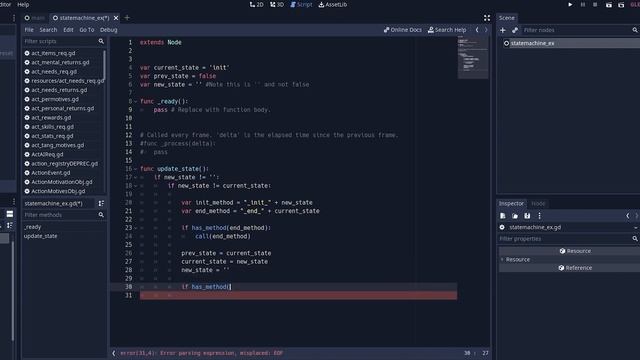Open act_rewards.gd script

click(x=51, y=118)
